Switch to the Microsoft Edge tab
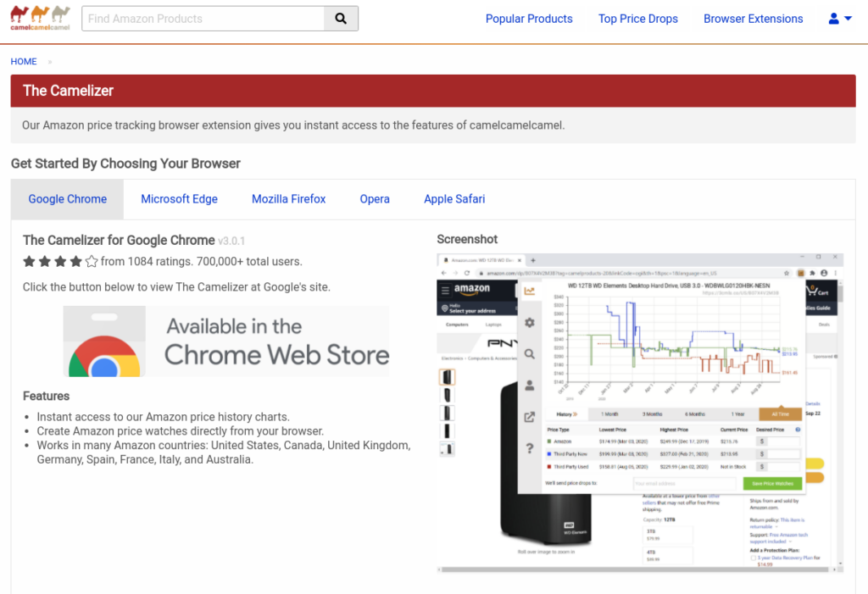Viewport: 868px width, 594px height. [x=179, y=199]
